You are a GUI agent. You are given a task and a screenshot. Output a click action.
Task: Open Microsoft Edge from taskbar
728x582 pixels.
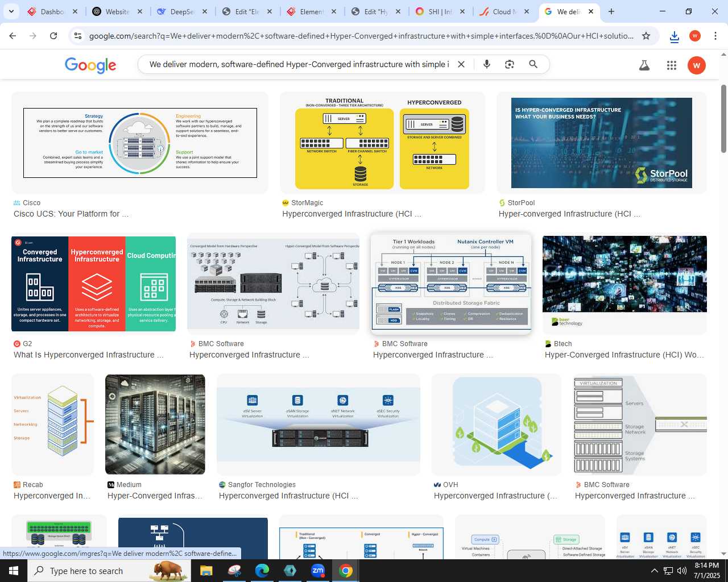click(262, 571)
